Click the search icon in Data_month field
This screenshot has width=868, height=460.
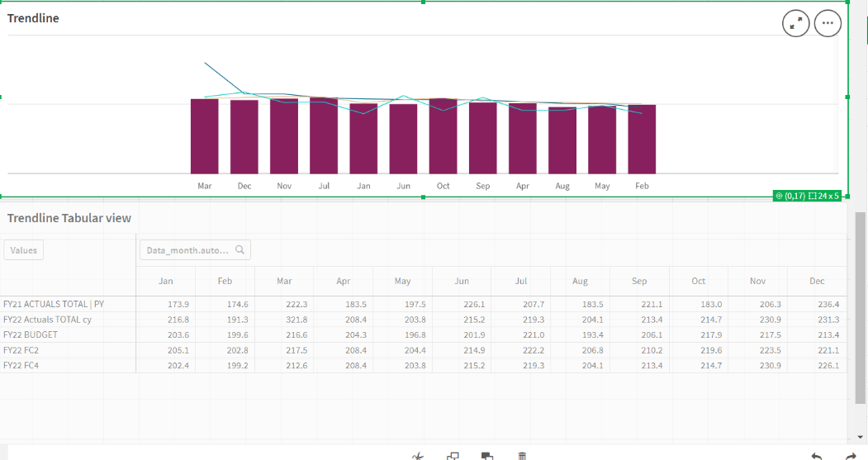(x=240, y=249)
